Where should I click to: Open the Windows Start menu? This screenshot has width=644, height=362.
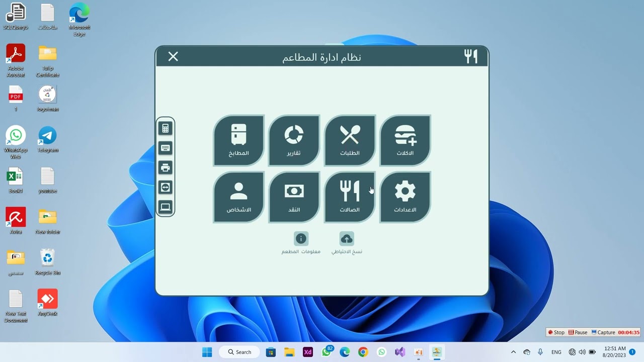[207, 352]
